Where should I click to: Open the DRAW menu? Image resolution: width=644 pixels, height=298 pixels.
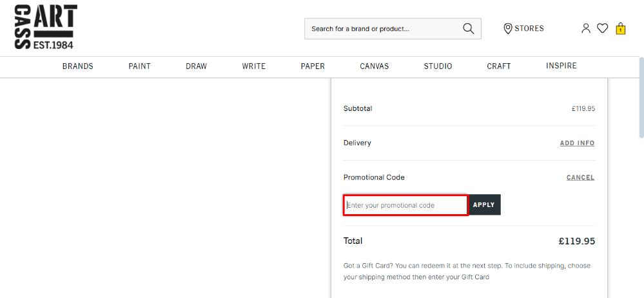pyautogui.click(x=197, y=66)
